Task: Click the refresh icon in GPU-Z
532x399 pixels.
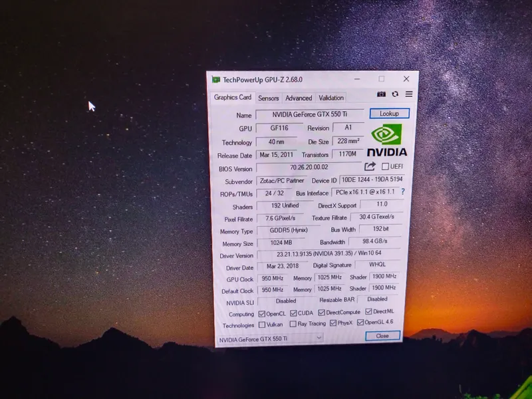Action: pos(395,94)
